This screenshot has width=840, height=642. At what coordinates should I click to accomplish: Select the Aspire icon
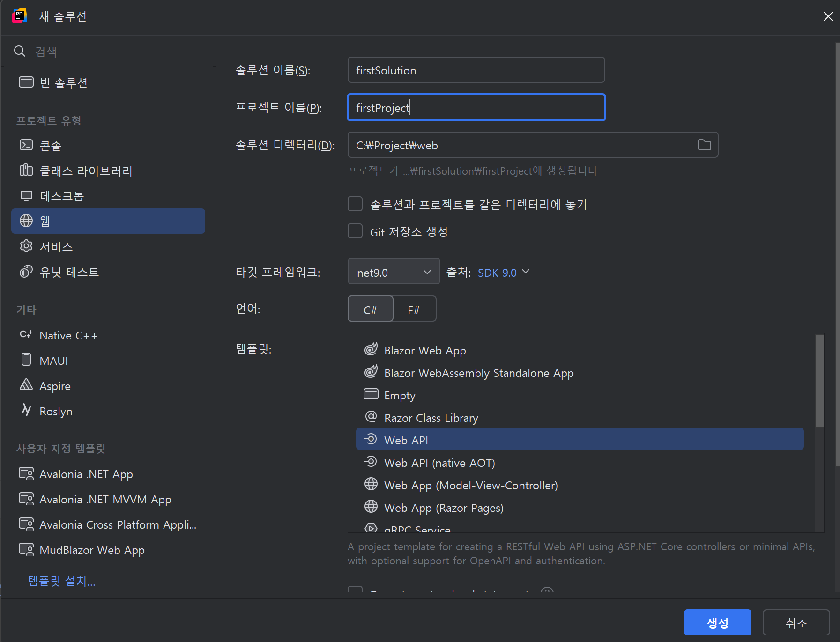pyautogui.click(x=26, y=385)
